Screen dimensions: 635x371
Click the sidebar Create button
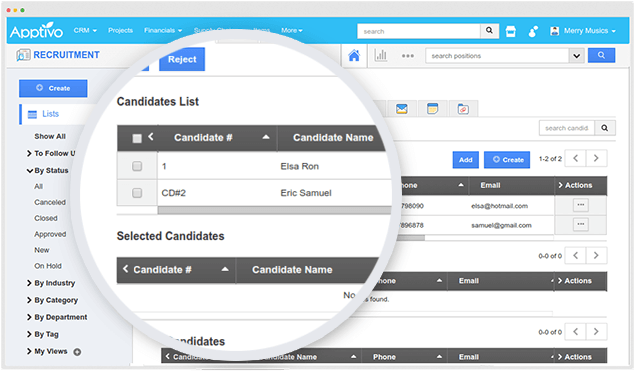[53, 88]
